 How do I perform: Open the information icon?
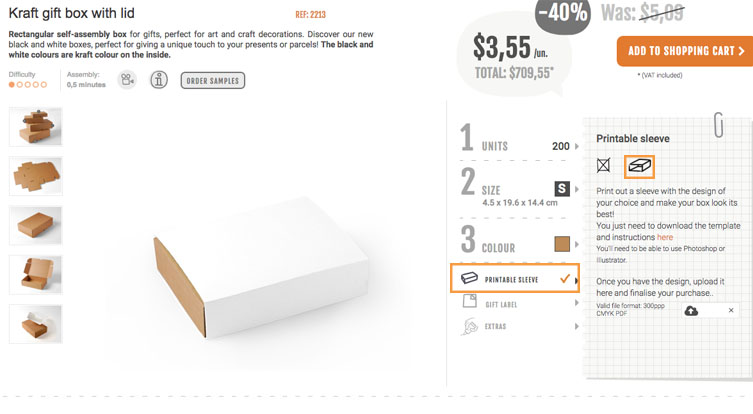(159, 80)
